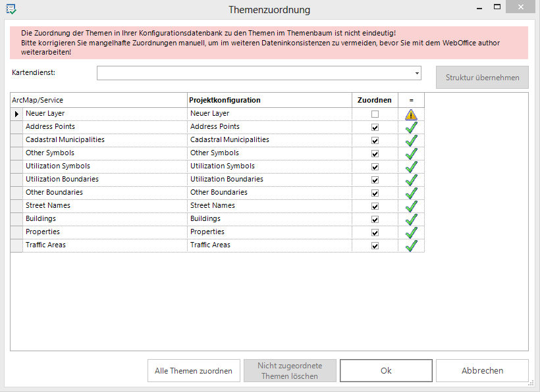This screenshot has height=392, width=540.
Task: Toggle the Zuordnen checkbox for Properties
Action: tap(375, 232)
